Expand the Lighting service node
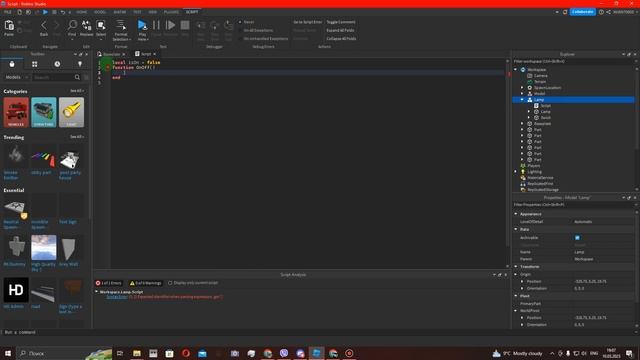The image size is (640, 360). point(516,172)
